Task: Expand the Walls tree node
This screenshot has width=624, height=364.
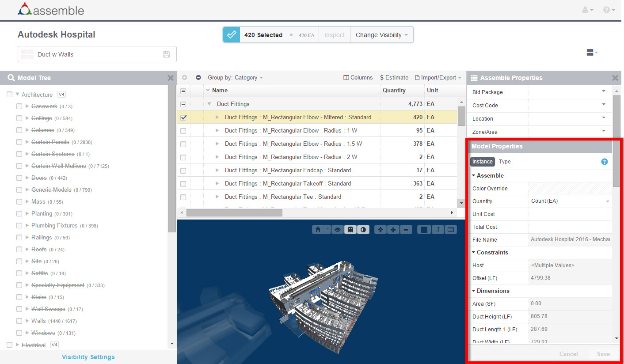Action: (x=27, y=321)
